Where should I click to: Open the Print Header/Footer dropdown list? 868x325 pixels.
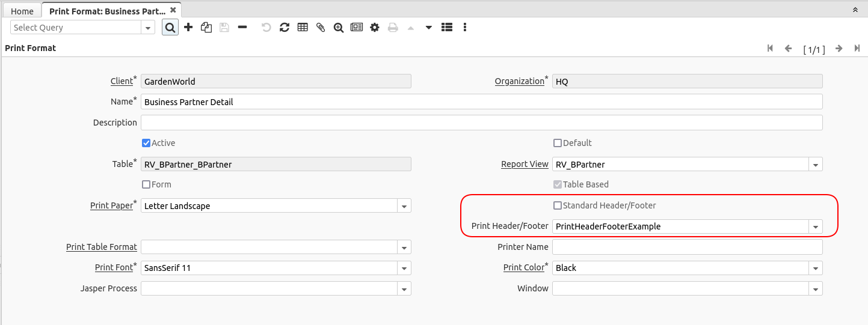(816, 226)
